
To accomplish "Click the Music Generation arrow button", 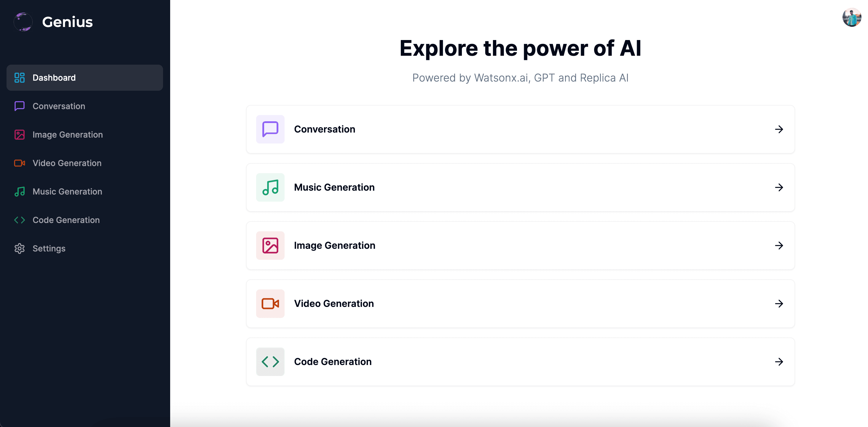I will (779, 187).
